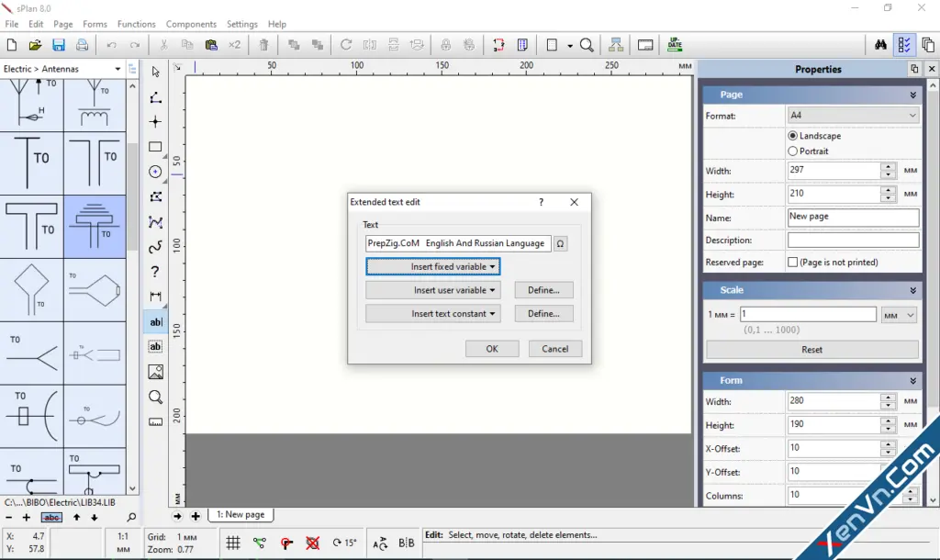Image resolution: width=940 pixels, height=560 pixels.
Task: Increase page Width with stepper
Action: tap(889, 167)
